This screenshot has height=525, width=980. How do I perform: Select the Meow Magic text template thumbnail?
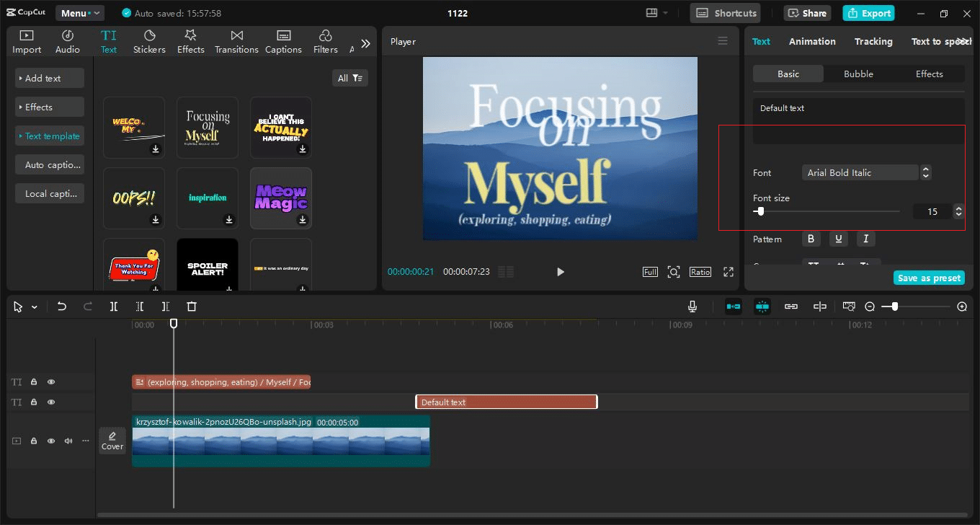coord(280,198)
